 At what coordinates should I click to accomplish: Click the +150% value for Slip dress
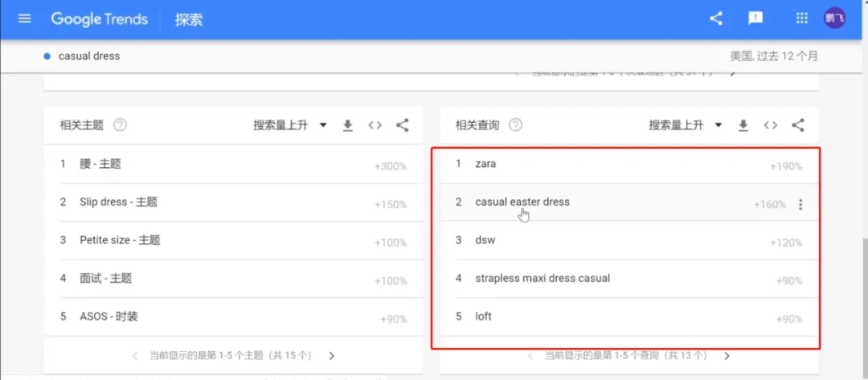coord(391,205)
